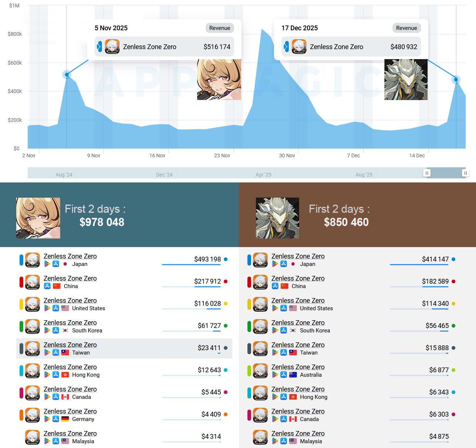The height and width of the screenshot is (448, 476).
Task: Click the United States flag in the $116 028 row
Action: coord(65,308)
